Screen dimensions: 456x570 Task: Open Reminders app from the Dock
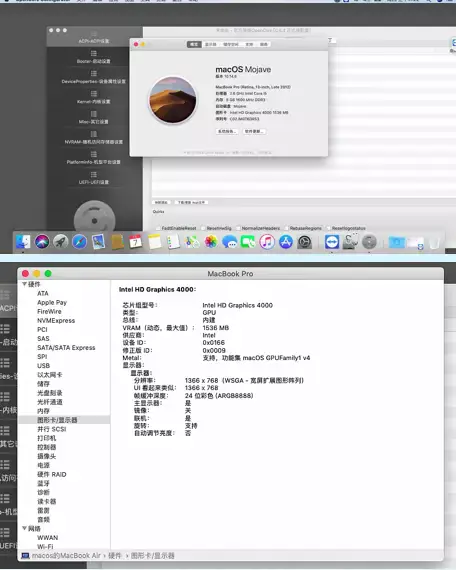pos(173,242)
